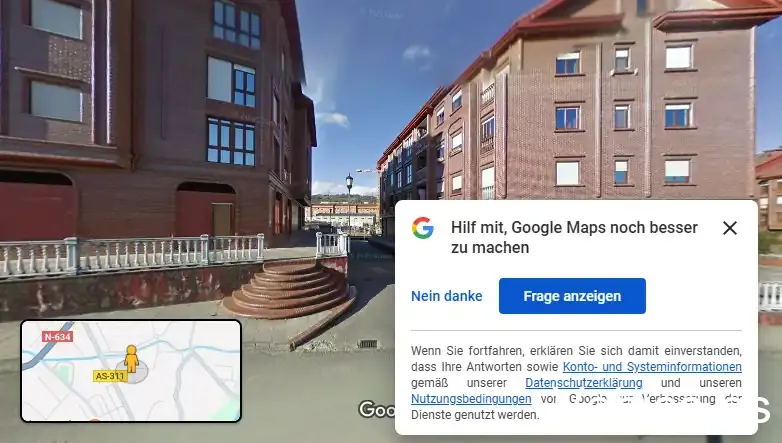Click the orange marker at minimap bottom edge
The height and width of the screenshot is (443, 782).
pyautogui.click(x=95, y=420)
